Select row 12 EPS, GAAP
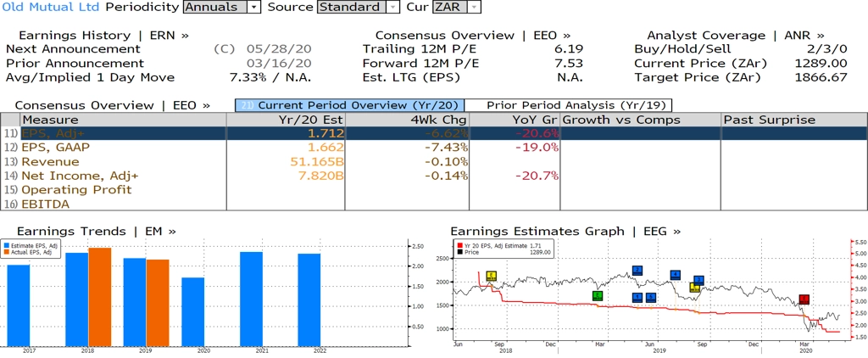This screenshot has height=358, width=868. [434, 148]
